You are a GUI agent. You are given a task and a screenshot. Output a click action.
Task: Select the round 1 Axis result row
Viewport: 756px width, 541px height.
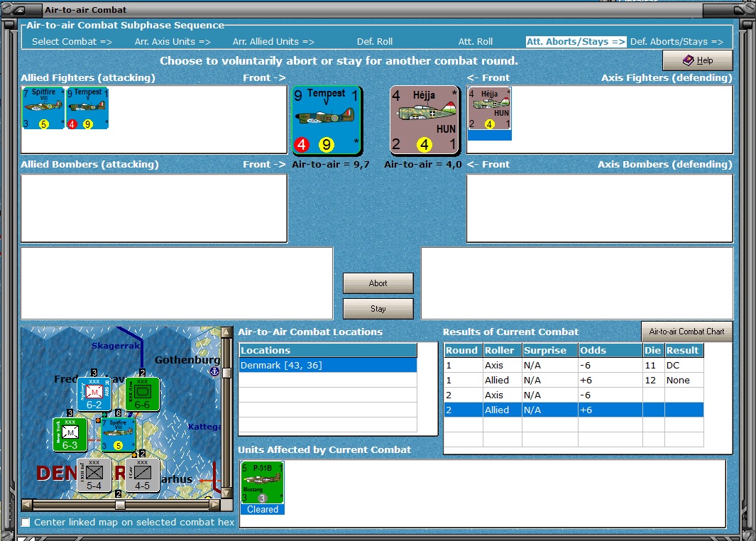click(x=574, y=365)
